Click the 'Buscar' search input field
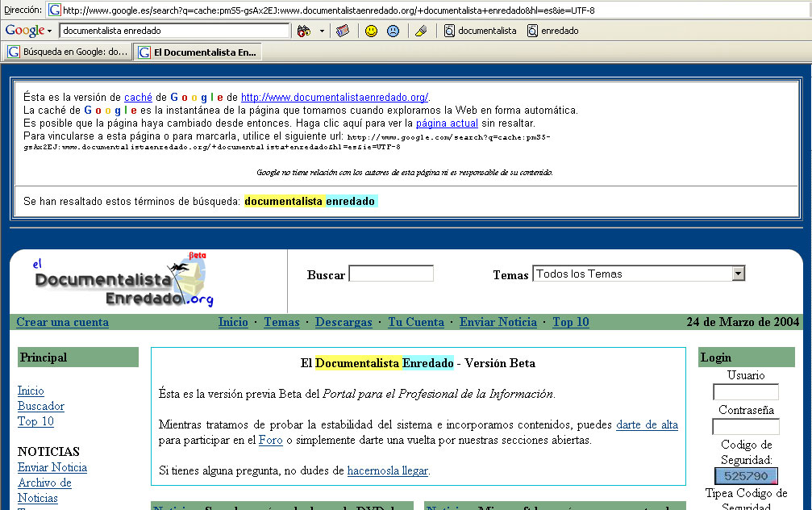Image resolution: width=812 pixels, height=510 pixels. coord(392,274)
